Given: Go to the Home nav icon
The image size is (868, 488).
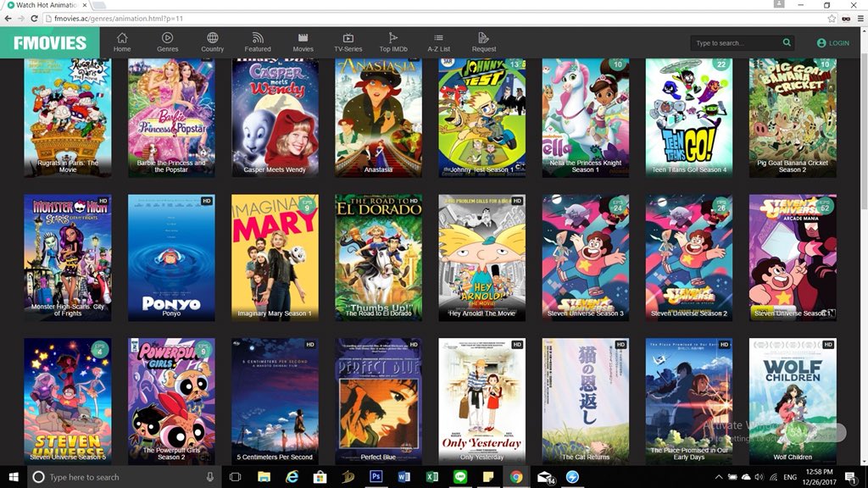Looking at the screenshot, I should tap(122, 37).
